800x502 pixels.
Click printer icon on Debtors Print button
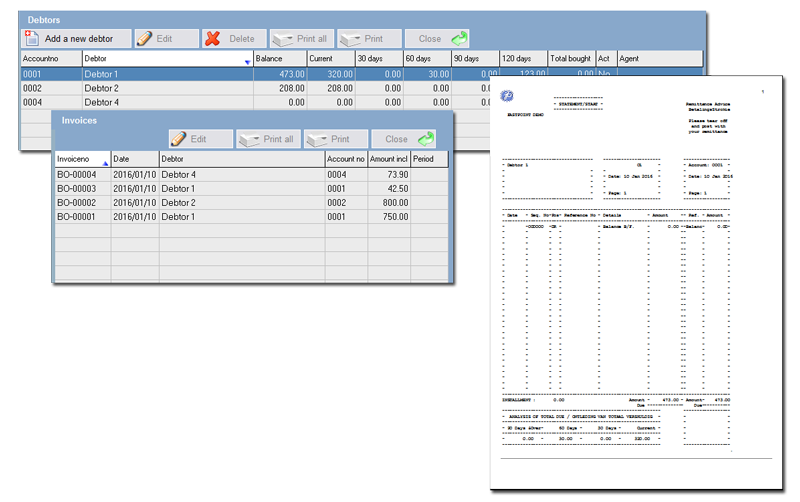coord(350,39)
